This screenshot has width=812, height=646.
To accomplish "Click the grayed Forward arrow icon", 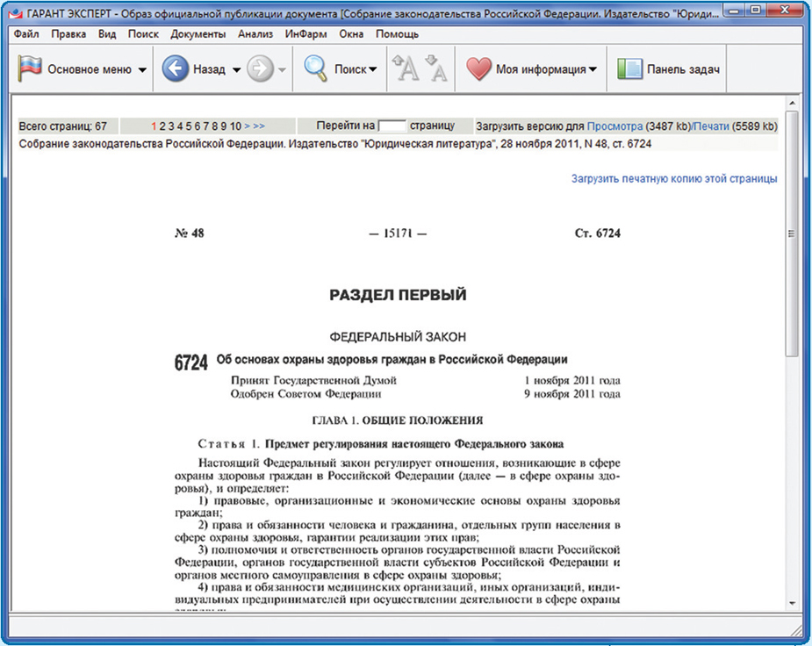I will pos(260,69).
